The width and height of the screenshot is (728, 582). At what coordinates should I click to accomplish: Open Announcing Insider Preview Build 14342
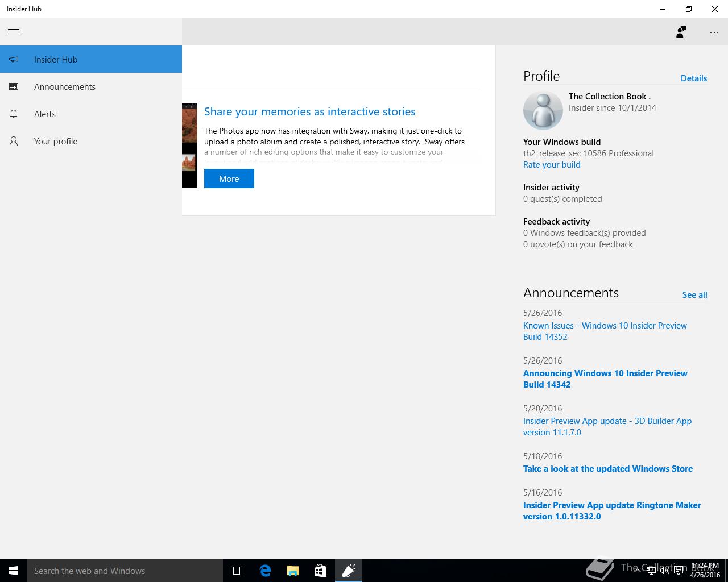coord(605,379)
